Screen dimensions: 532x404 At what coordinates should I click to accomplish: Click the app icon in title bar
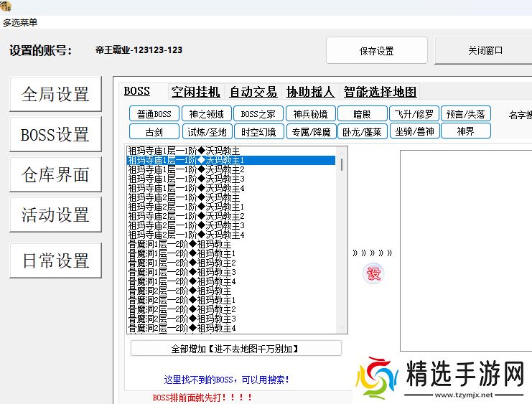(6, 7)
